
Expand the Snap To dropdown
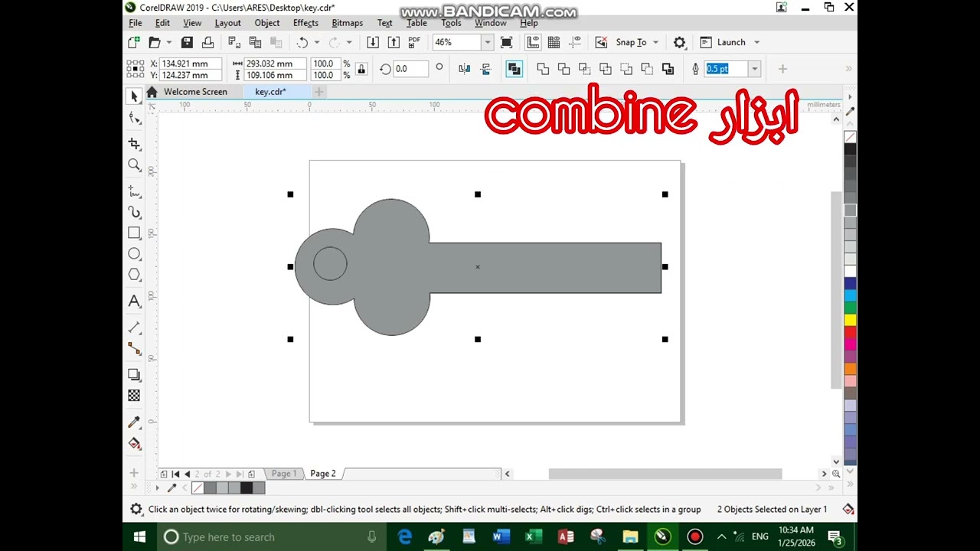coord(655,43)
